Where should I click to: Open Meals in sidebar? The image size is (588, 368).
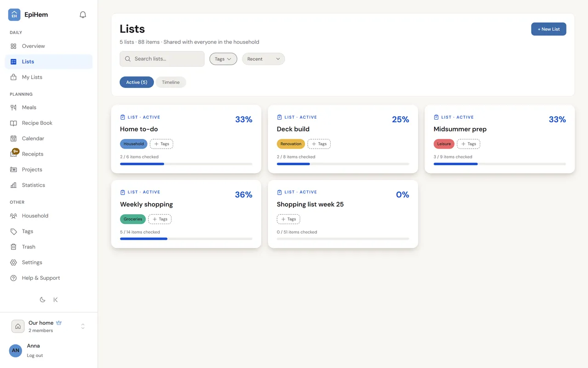[x=49, y=107]
